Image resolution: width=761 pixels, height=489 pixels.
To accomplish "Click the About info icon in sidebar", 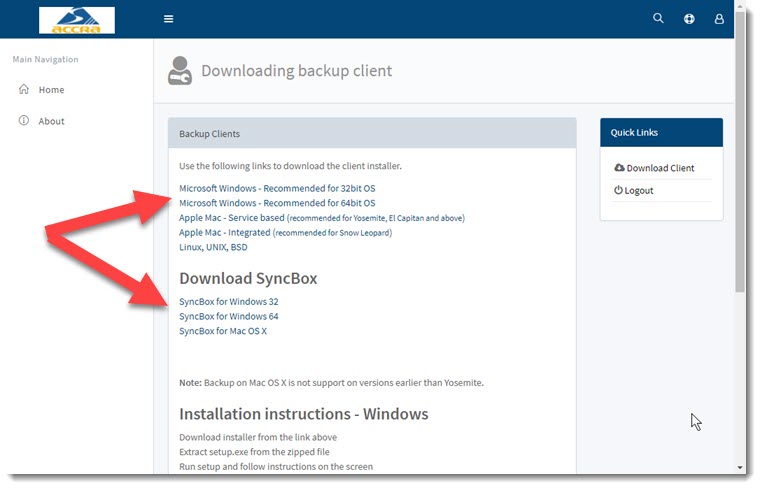I will (x=24, y=121).
